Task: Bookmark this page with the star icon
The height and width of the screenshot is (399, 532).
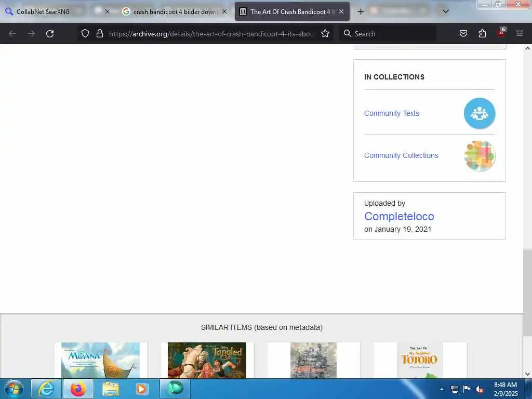Action: click(325, 33)
